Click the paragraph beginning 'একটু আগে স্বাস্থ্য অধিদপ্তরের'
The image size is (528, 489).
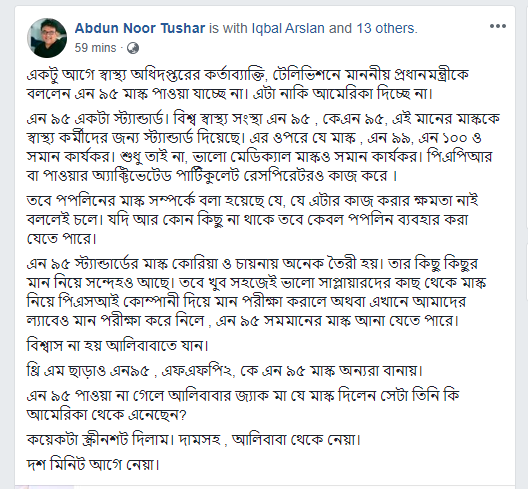pos(248,84)
